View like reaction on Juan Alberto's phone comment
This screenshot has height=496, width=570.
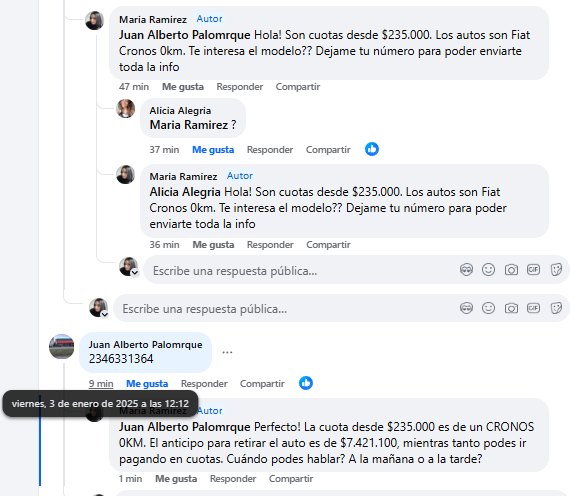pos(306,383)
